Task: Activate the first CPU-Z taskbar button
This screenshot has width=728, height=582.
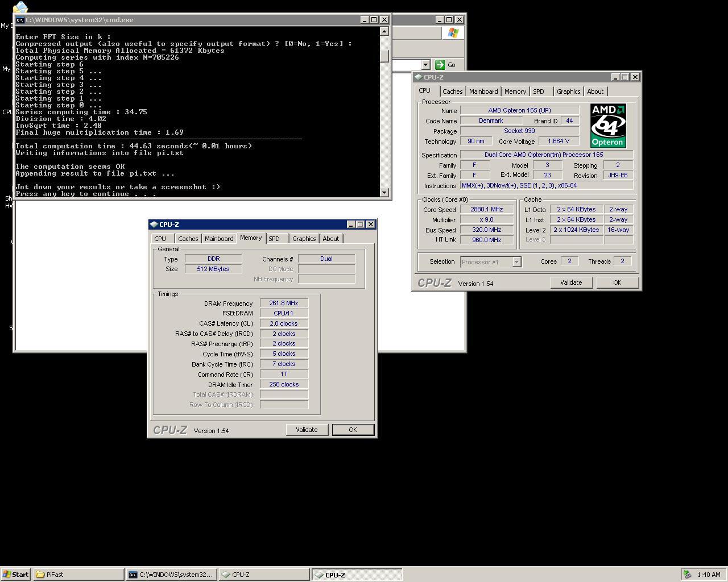Action: pos(264,575)
